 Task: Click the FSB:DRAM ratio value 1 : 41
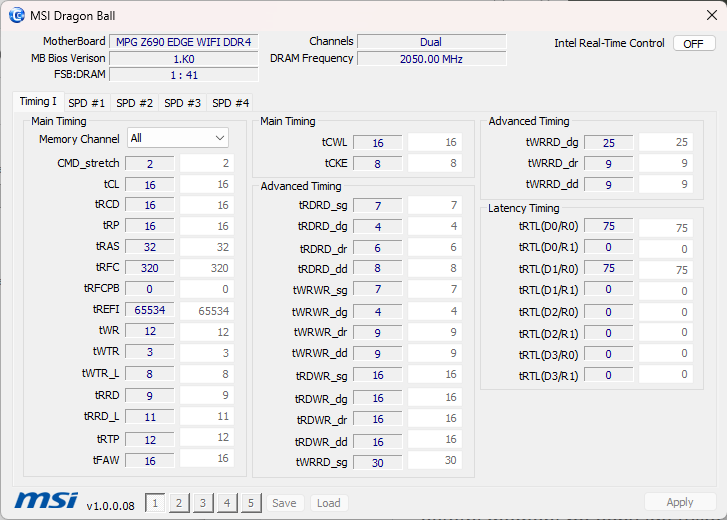[184, 75]
